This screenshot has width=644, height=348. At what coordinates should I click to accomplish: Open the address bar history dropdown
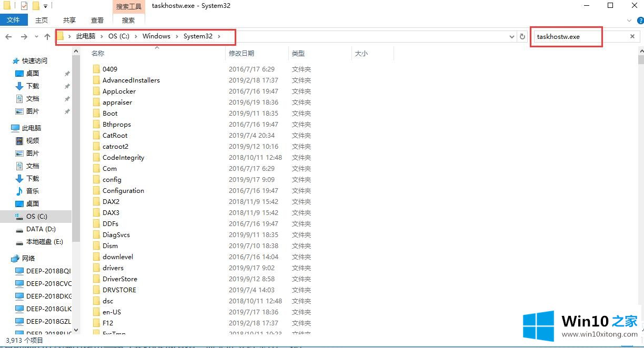(x=512, y=37)
